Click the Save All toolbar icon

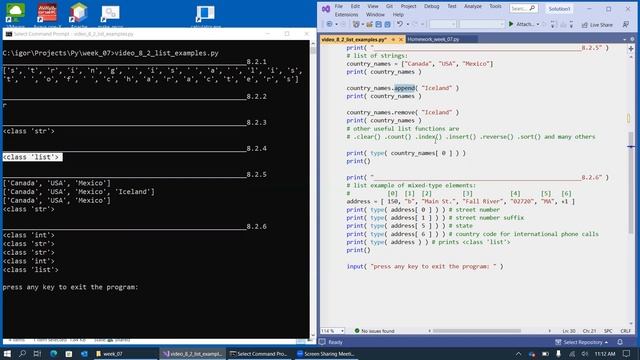tap(387, 24)
